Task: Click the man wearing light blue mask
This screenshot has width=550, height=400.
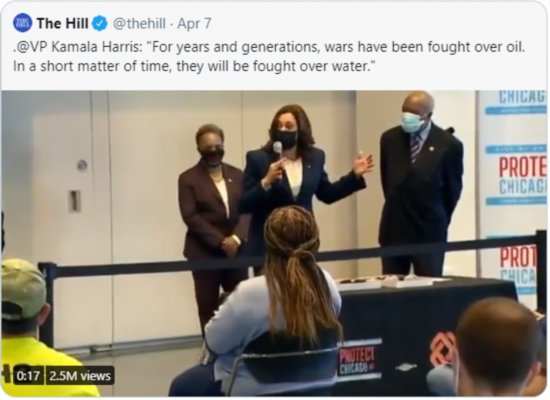Action: click(x=421, y=182)
